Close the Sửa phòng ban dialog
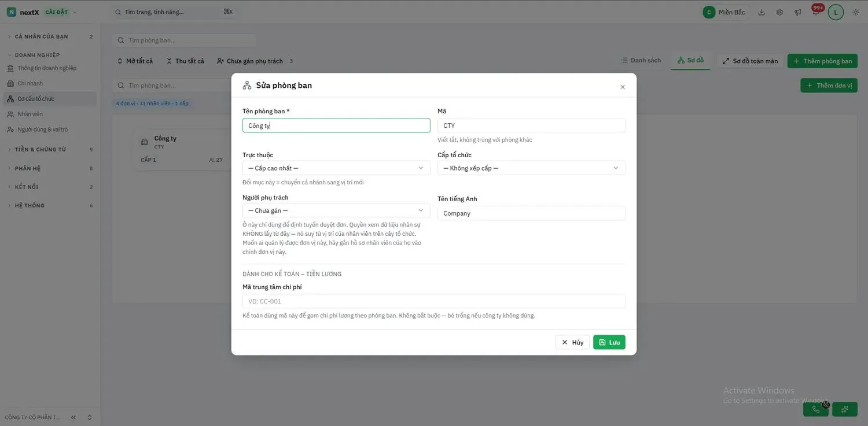 pos(623,87)
